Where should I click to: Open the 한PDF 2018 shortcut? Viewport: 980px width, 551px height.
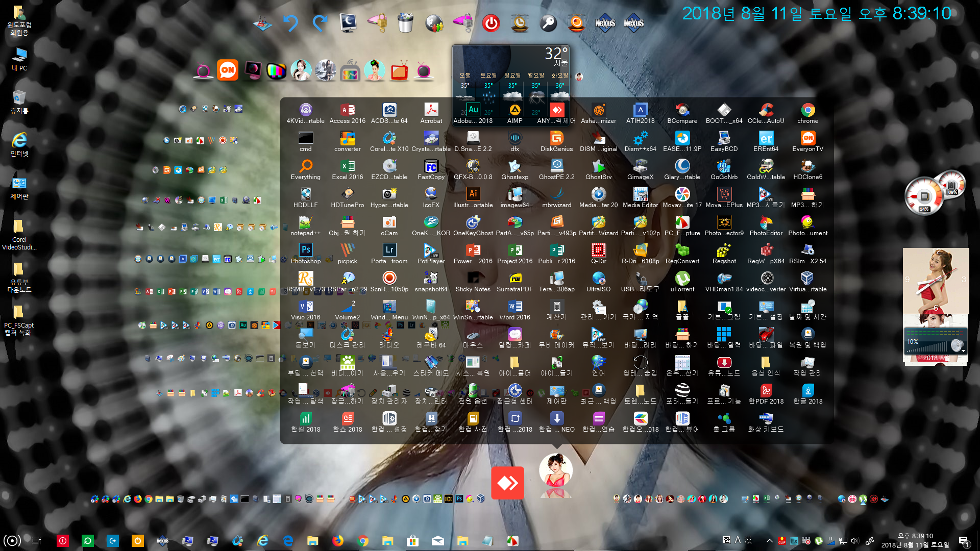pyautogui.click(x=766, y=394)
